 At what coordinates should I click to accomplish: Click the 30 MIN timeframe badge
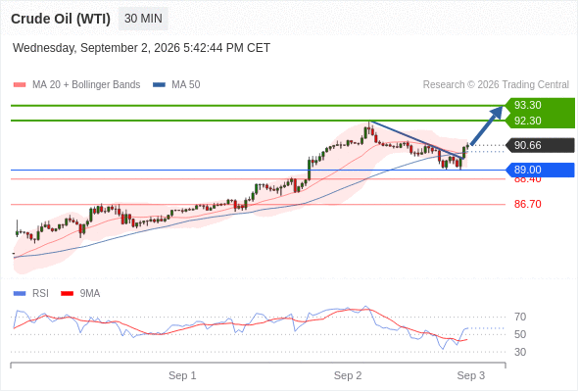tap(143, 19)
